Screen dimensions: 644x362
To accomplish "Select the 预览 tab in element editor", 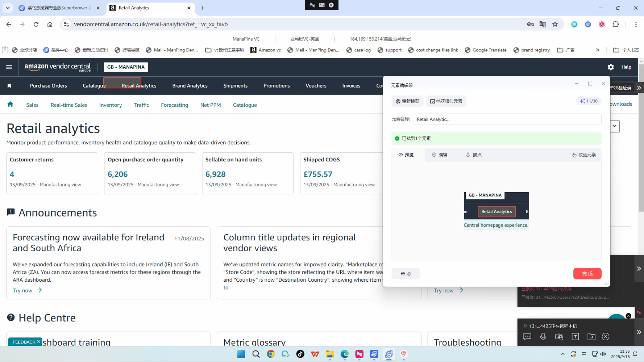I will pos(406,155).
